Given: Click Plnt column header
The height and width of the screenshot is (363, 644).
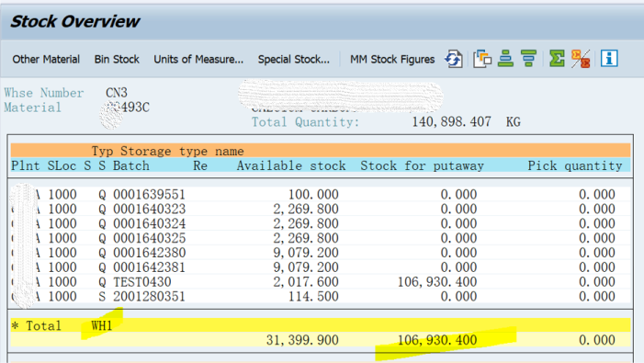Looking at the screenshot, I should (26, 166).
